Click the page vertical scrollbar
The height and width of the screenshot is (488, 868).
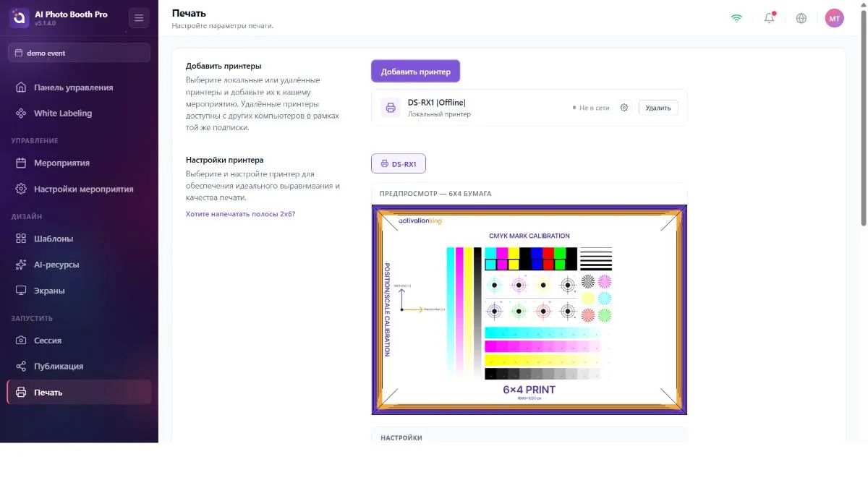[864, 116]
